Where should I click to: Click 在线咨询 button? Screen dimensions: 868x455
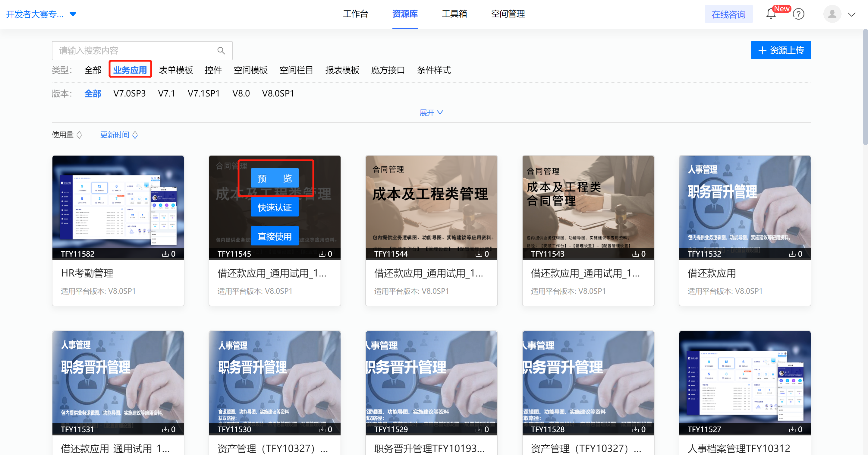(728, 14)
